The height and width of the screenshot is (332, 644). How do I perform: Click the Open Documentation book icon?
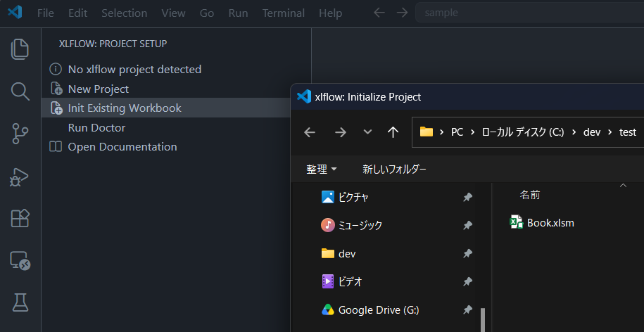pyautogui.click(x=56, y=146)
